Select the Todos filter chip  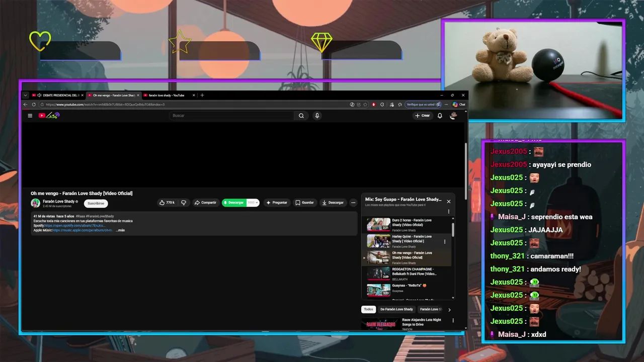[369, 309]
